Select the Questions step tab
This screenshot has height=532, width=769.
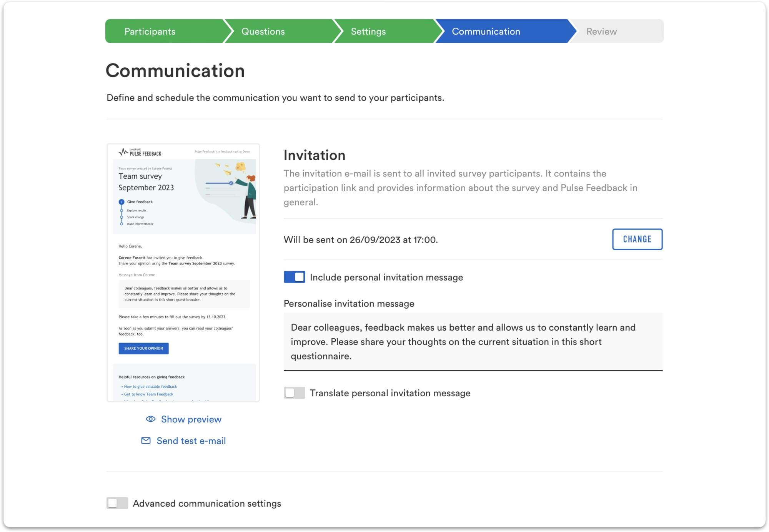263,31
